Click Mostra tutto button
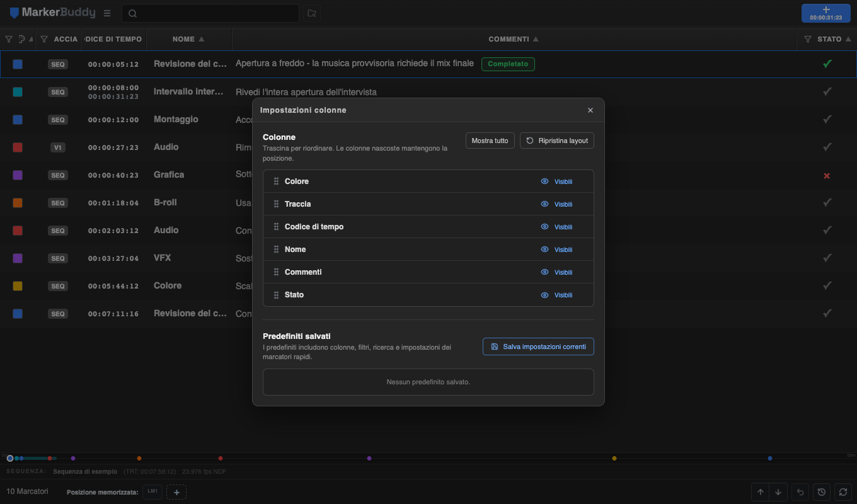Viewport: 857px width, 504px height. point(490,140)
